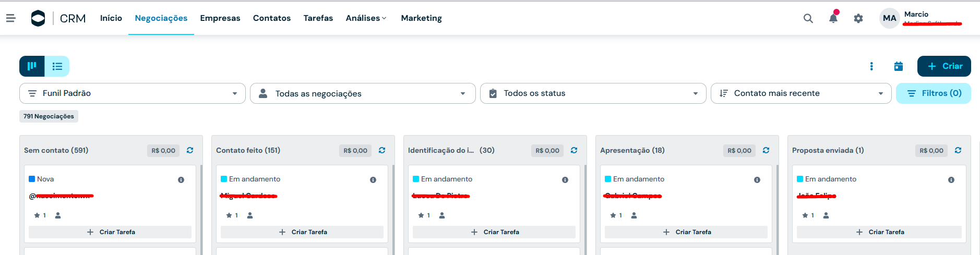This screenshot has width=980, height=255.
Task: Click Marcio user name
Action: tap(916, 14)
